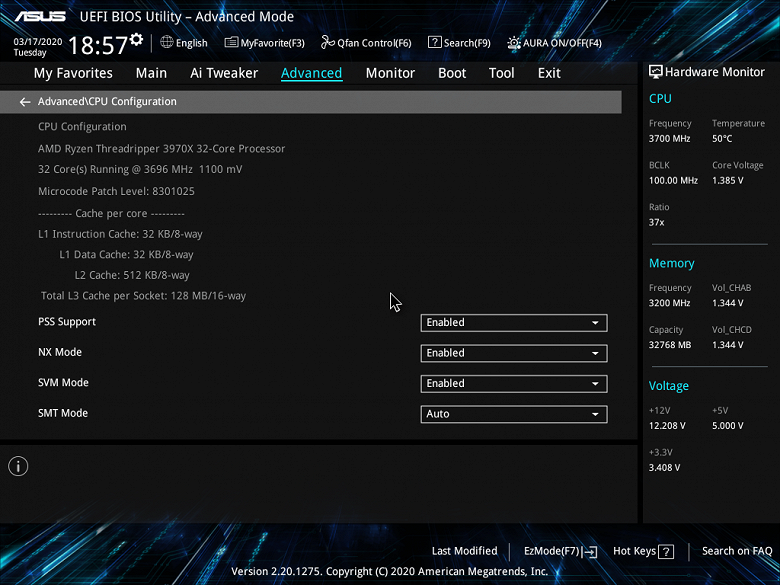Image resolution: width=780 pixels, height=585 pixels.
Task: Go to the Exit tab
Action: coord(549,73)
